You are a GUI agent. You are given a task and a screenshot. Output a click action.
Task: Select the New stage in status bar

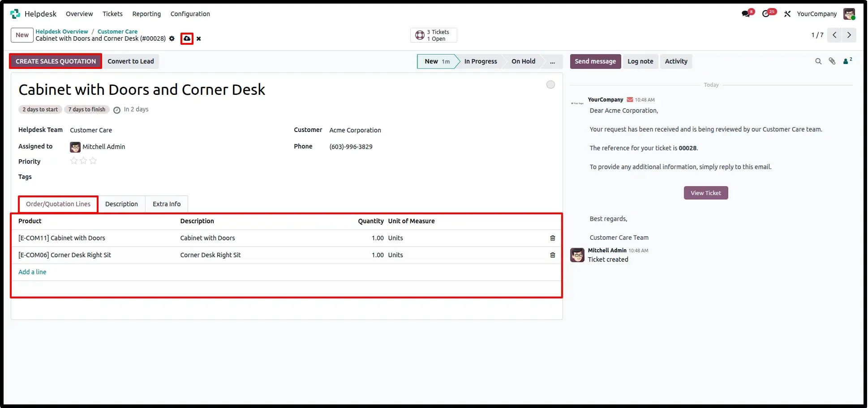[437, 61]
